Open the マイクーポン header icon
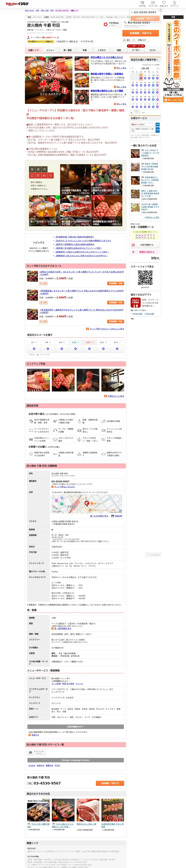The image size is (186, 868). [153, 4]
